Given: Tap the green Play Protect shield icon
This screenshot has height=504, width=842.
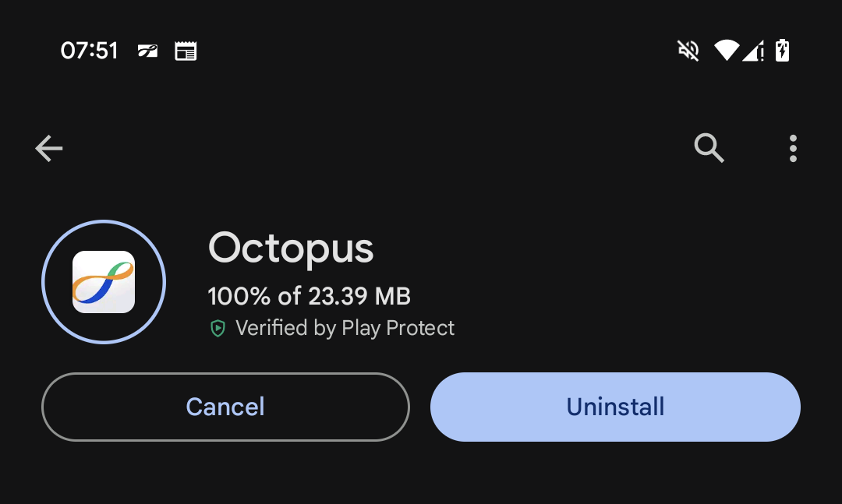Looking at the screenshot, I should pyautogui.click(x=218, y=328).
